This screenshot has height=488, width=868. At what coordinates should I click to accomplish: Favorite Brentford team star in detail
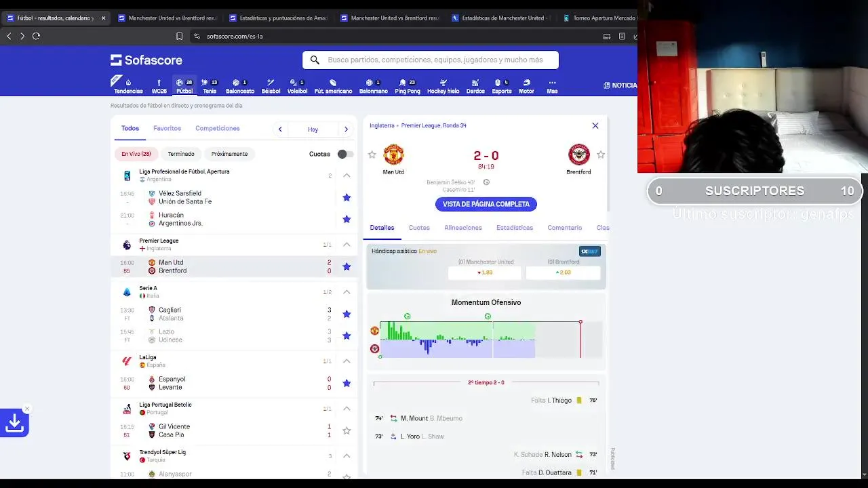(601, 155)
